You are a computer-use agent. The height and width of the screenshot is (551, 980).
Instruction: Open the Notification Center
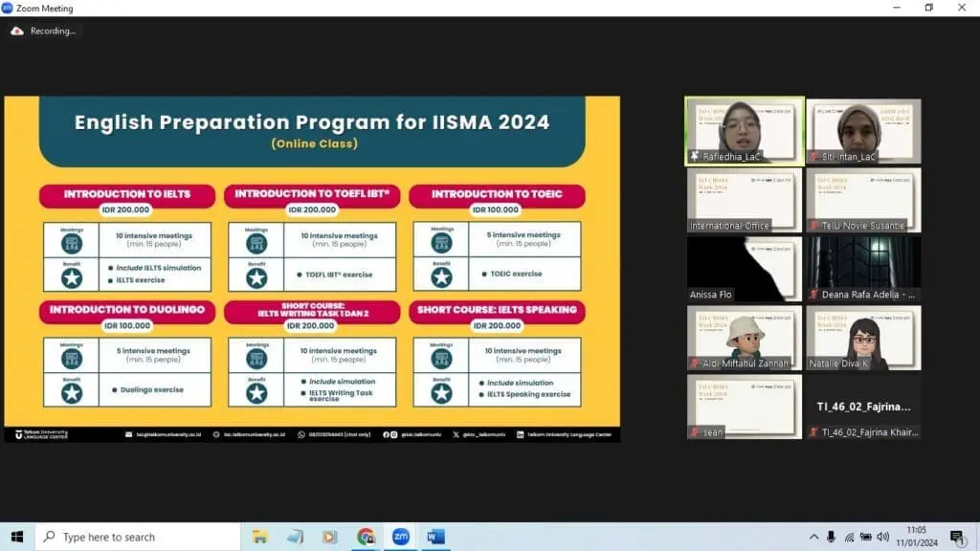click(x=957, y=537)
